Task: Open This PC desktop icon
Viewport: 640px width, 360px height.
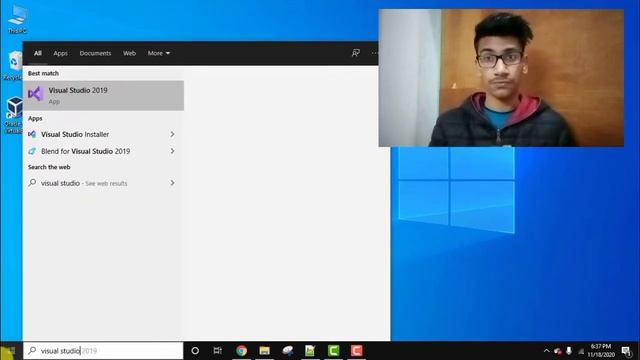Action: (17, 19)
